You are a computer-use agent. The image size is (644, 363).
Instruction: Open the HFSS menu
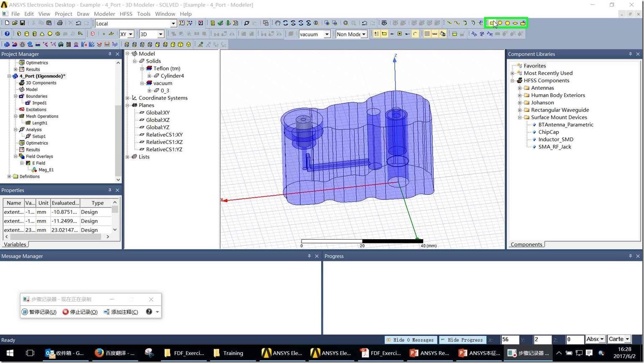pyautogui.click(x=125, y=14)
